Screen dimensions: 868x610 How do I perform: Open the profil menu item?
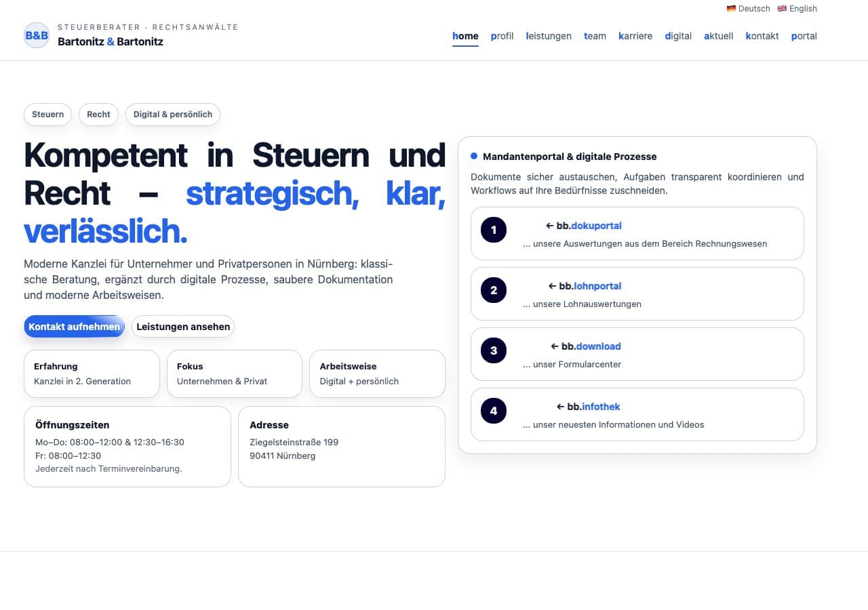[x=502, y=36]
